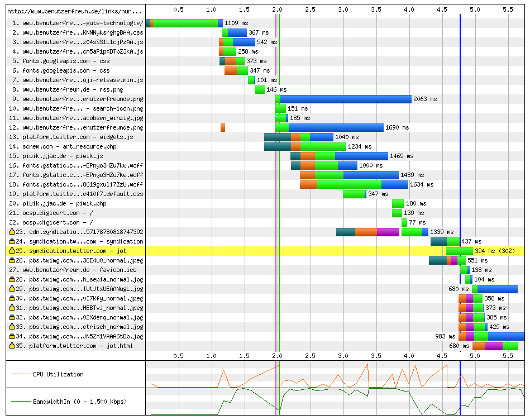
Task: Select request 8 rss.png label
Action: point(68,89)
